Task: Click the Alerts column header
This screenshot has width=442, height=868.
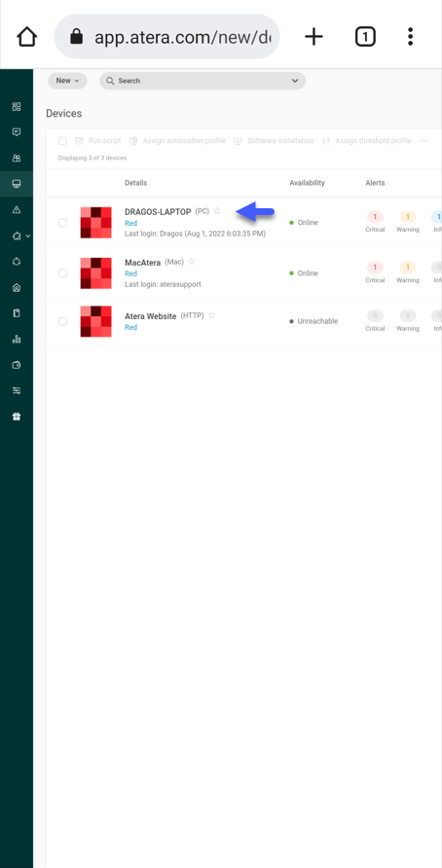Action: pos(375,183)
